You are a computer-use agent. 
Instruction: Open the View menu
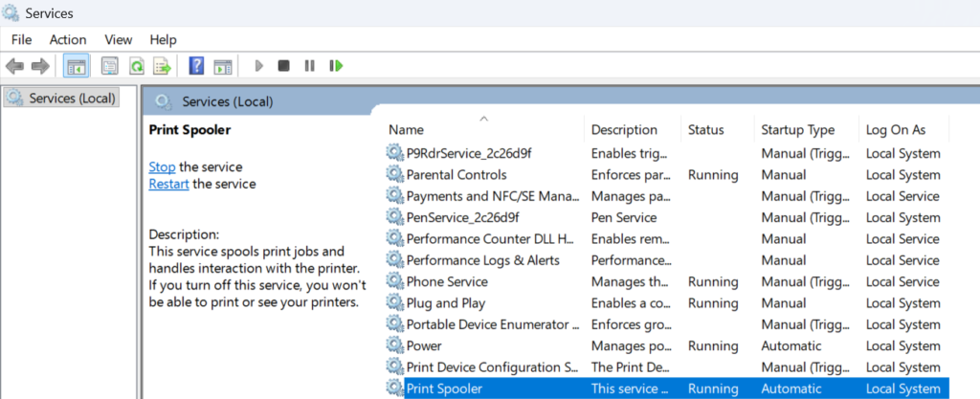118,39
